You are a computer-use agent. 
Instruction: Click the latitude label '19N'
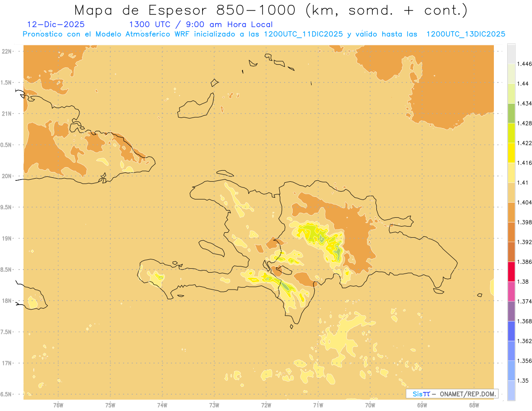click(x=8, y=238)
